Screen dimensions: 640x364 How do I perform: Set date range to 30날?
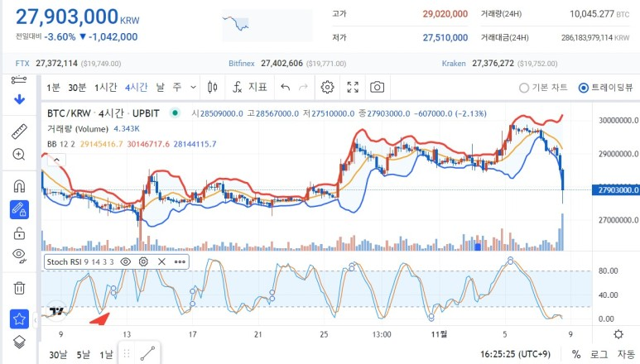tap(58, 354)
